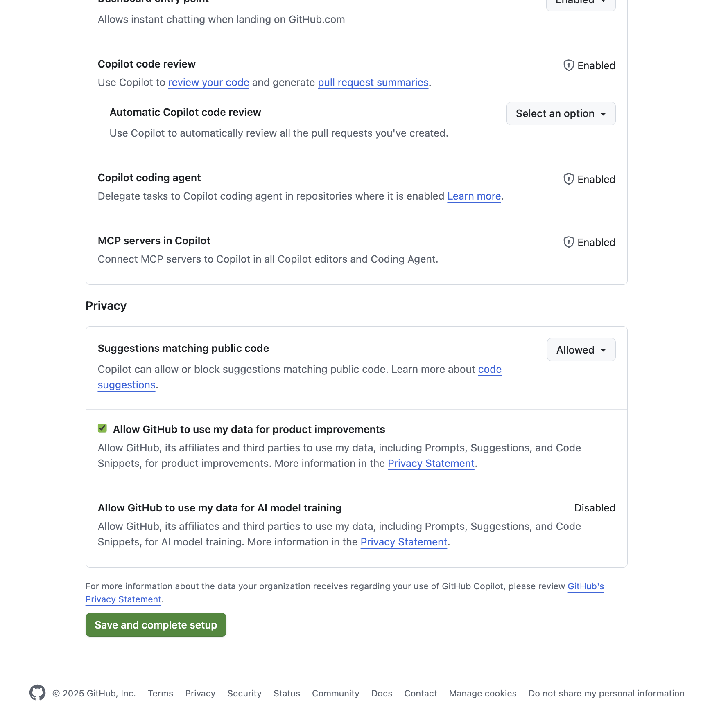728x721 pixels.
Task: Open the Allowed suggestions dropdown
Action: point(581,350)
